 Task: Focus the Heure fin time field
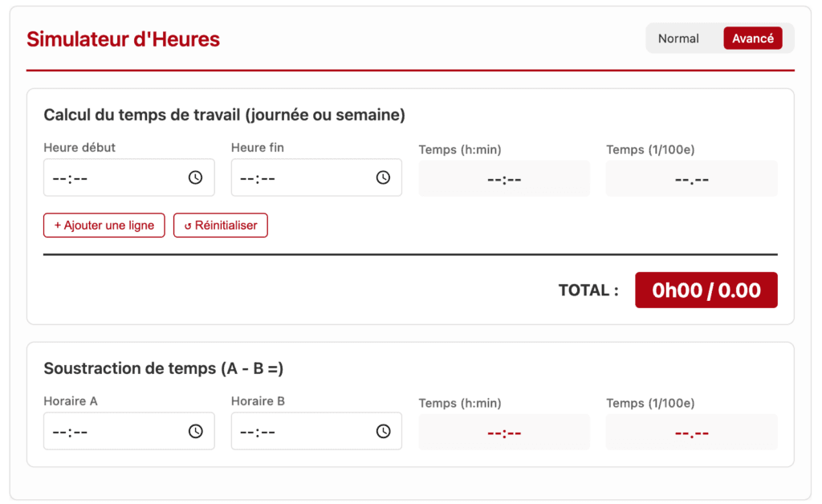point(300,177)
